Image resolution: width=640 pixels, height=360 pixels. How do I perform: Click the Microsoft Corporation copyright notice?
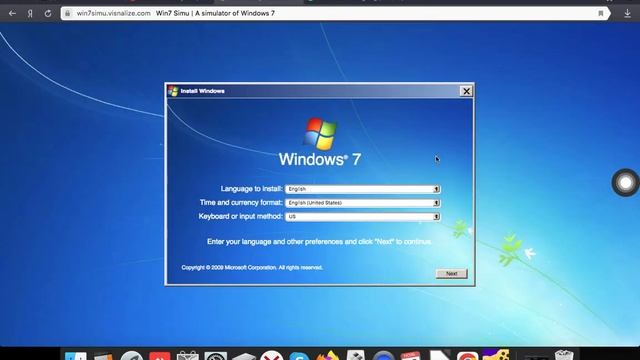click(252, 268)
